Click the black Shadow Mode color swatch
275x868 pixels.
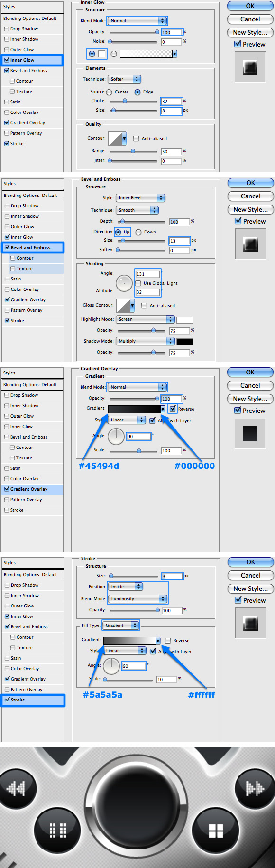click(184, 341)
